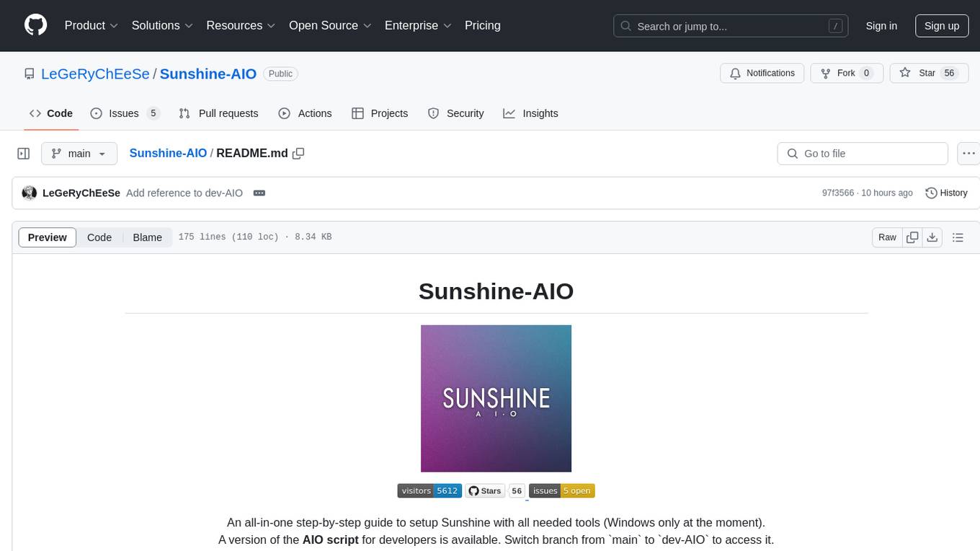The height and width of the screenshot is (551, 980).
Task: Toggle the file tree side panel
Action: click(24, 154)
